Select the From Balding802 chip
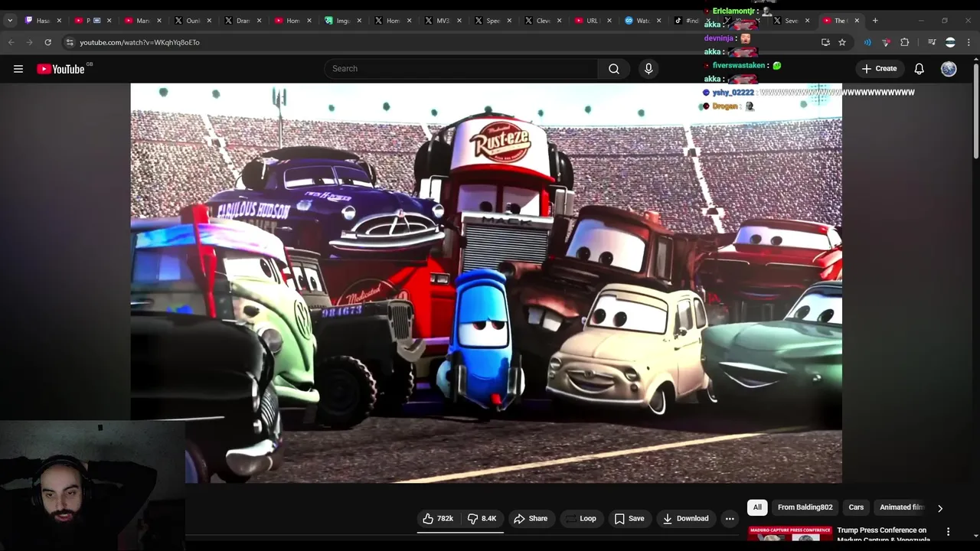Screen dimensions: 980x551 tap(805, 507)
